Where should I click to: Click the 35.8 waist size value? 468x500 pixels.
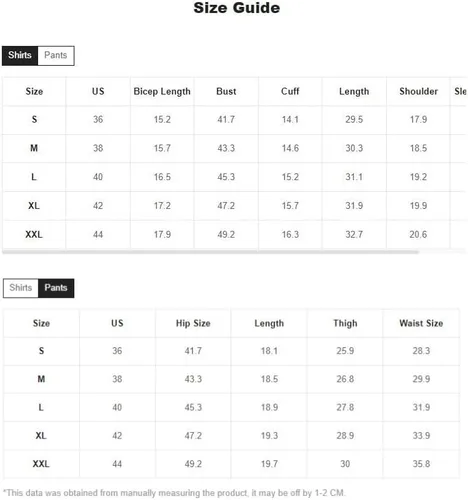pyautogui.click(x=421, y=464)
